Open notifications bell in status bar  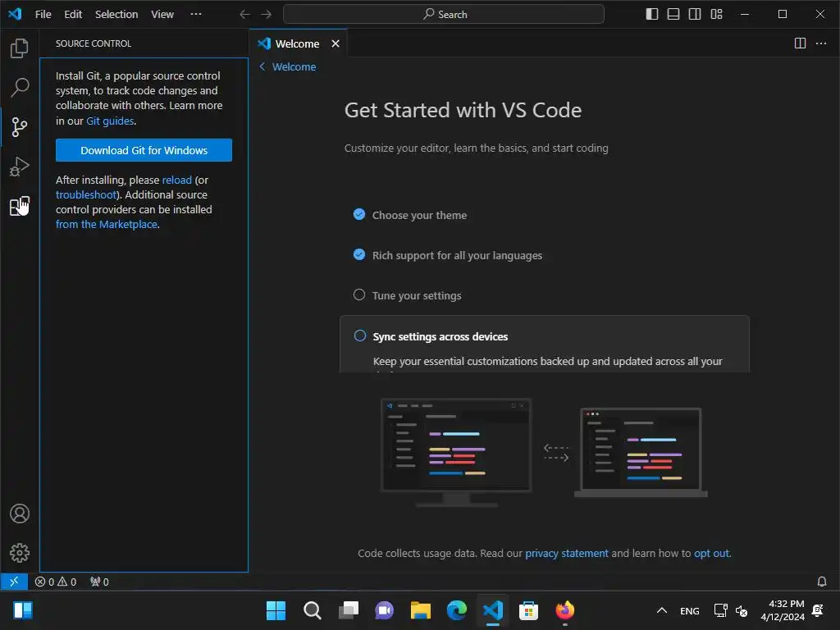tap(821, 582)
